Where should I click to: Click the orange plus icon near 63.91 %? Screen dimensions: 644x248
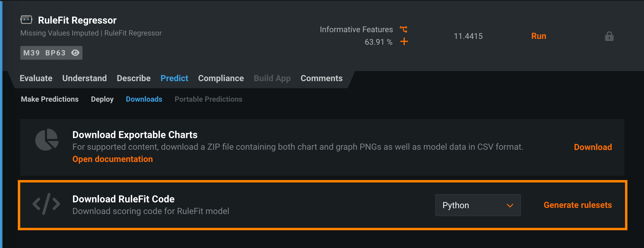point(404,42)
